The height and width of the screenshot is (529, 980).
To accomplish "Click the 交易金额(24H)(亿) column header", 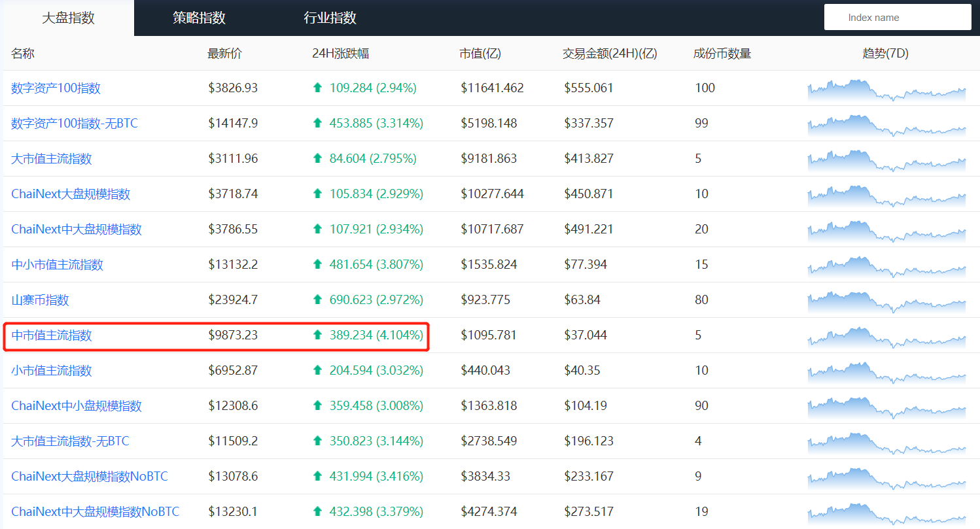I will pyautogui.click(x=610, y=54).
